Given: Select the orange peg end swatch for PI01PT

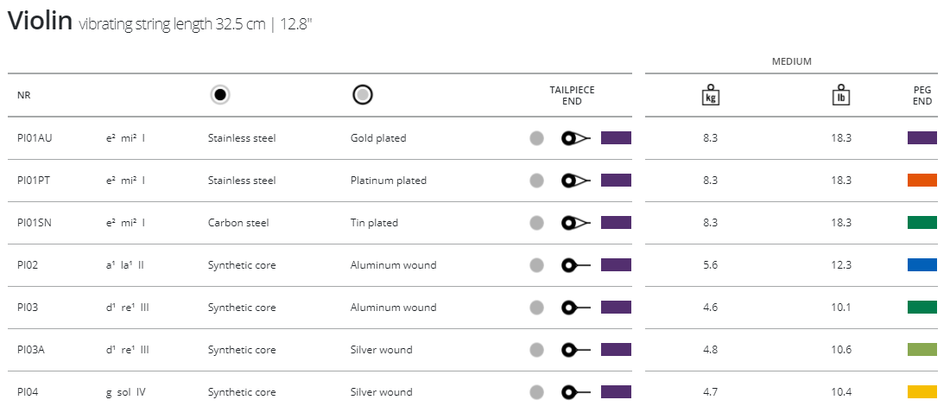Looking at the screenshot, I should (x=922, y=180).
